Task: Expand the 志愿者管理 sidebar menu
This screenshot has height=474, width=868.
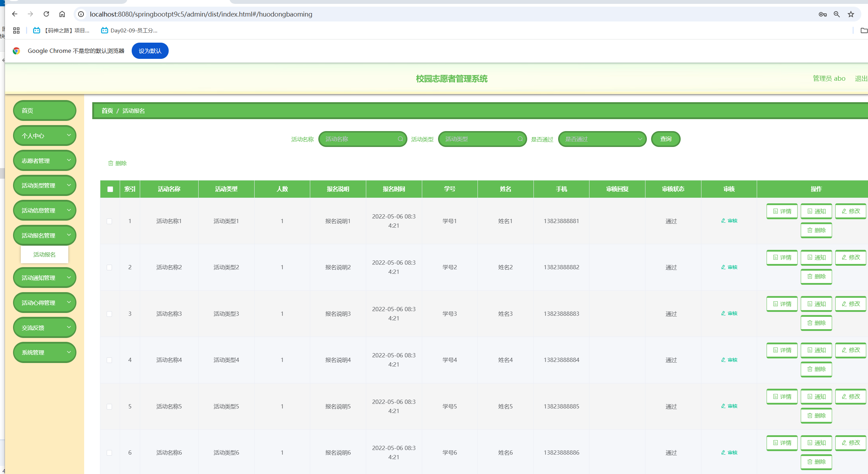Action: pos(44,161)
